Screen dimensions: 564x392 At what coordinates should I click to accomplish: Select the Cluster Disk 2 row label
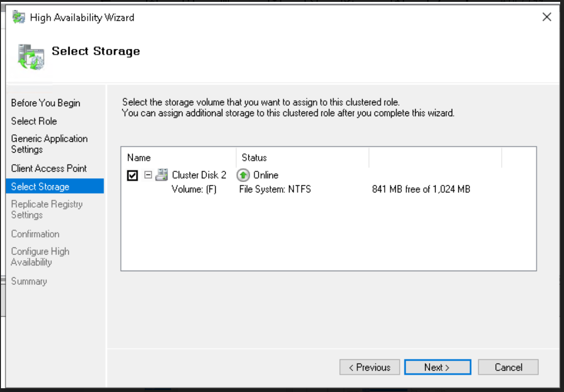(199, 175)
